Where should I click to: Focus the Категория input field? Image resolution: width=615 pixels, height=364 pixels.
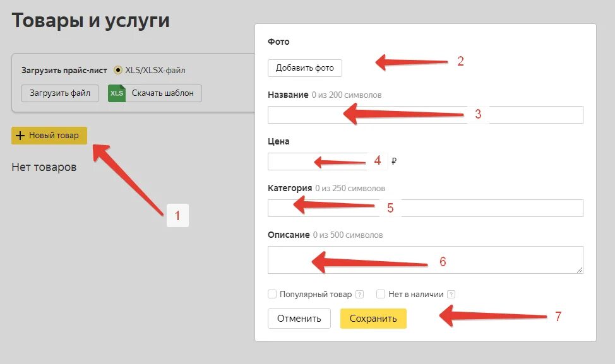426,208
